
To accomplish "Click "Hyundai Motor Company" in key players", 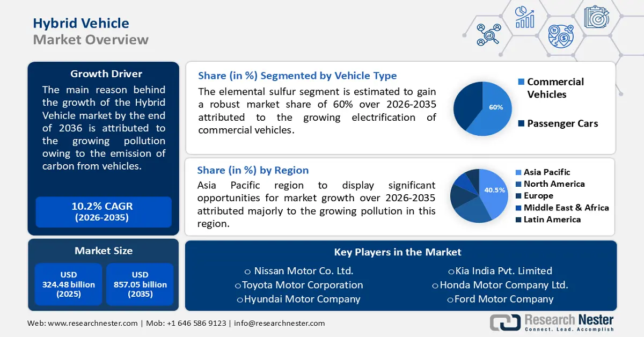I will coord(302,299).
